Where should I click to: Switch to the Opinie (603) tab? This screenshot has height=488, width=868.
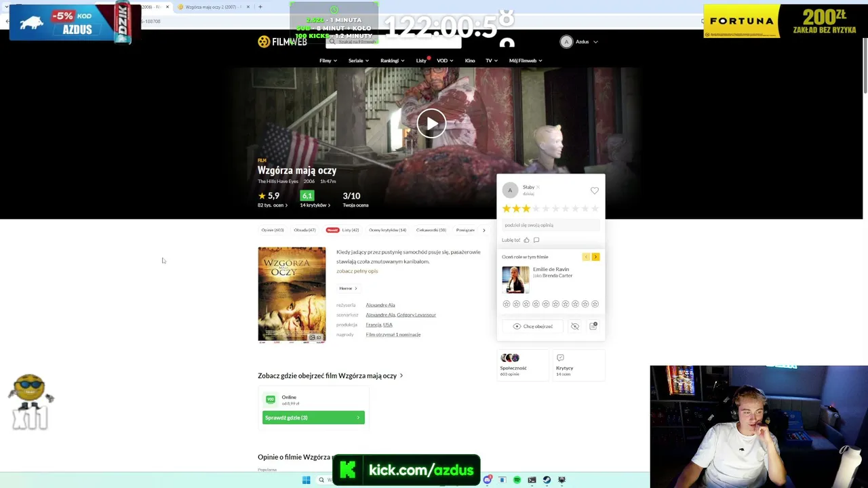click(x=273, y=230)
